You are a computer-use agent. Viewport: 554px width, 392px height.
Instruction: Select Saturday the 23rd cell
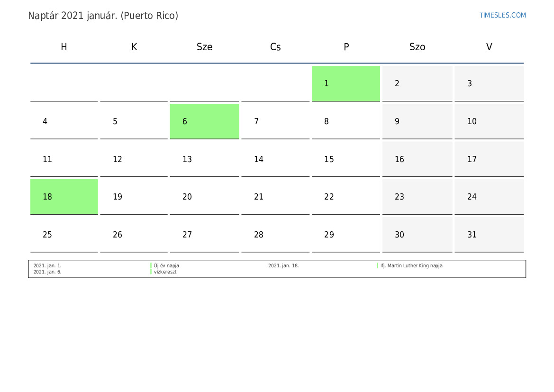(x=417, y=197)
